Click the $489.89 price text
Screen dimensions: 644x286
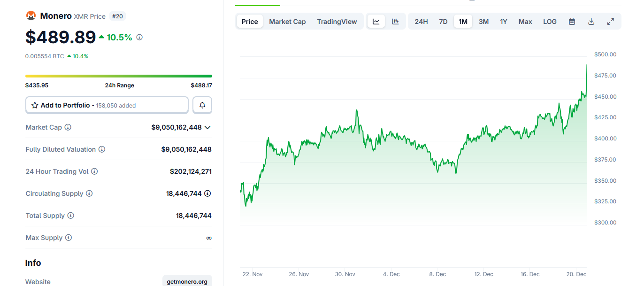61,37
